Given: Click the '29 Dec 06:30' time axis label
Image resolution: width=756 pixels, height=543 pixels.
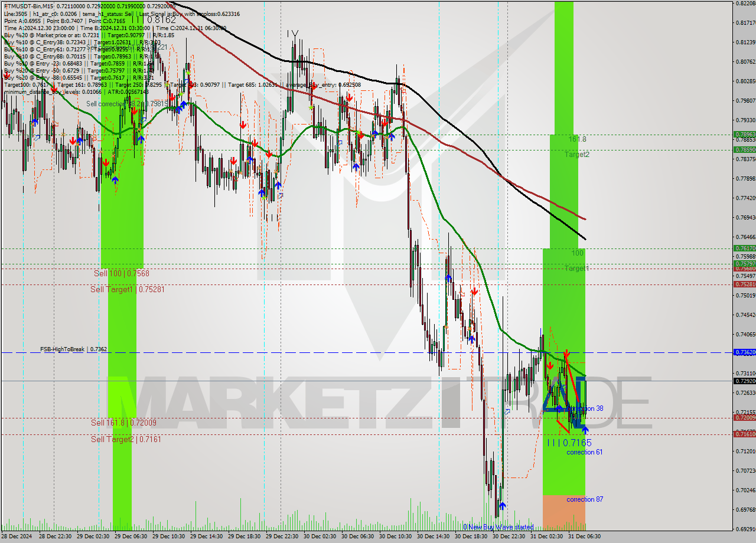Looking at the screenshot, I should pos(131,537).
